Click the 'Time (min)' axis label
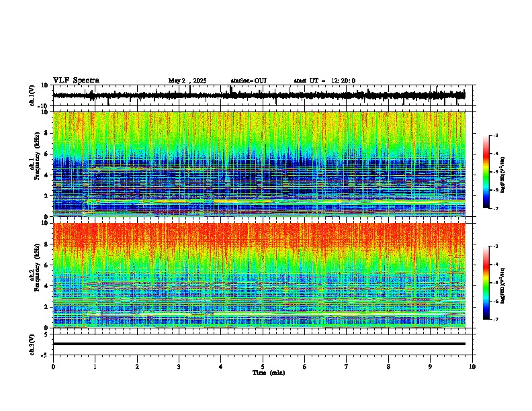Image resolution: width=532 pixels, height=411 pixels. click(269, 373)
